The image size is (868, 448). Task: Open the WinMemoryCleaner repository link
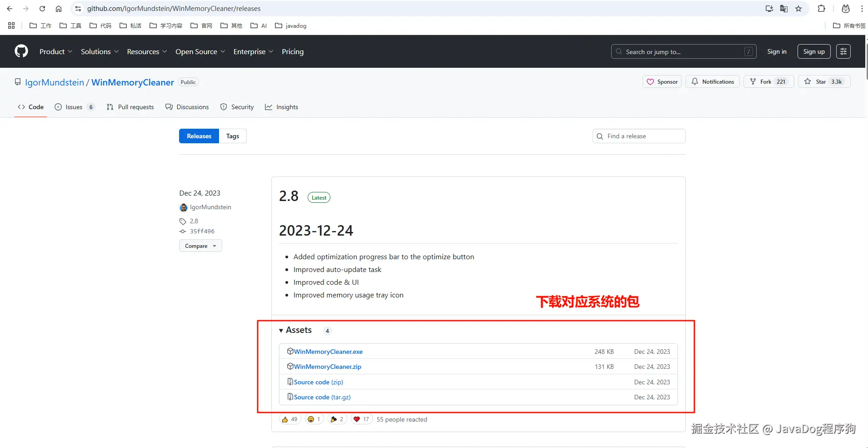133,82
